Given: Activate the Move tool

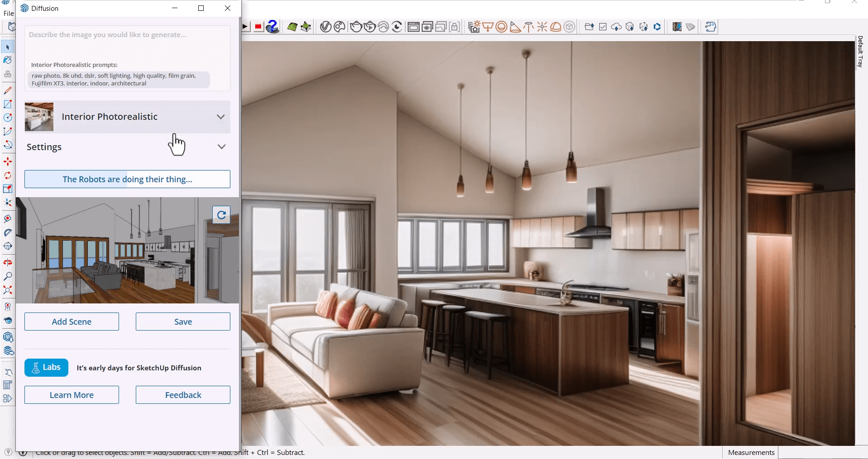Looking at the screenshot, I should pos(8,161).
